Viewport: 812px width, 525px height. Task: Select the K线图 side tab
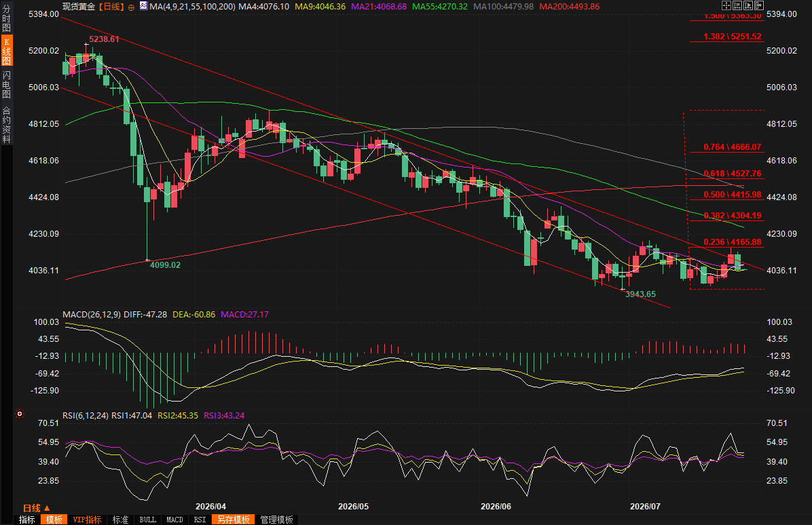[7, 51]
